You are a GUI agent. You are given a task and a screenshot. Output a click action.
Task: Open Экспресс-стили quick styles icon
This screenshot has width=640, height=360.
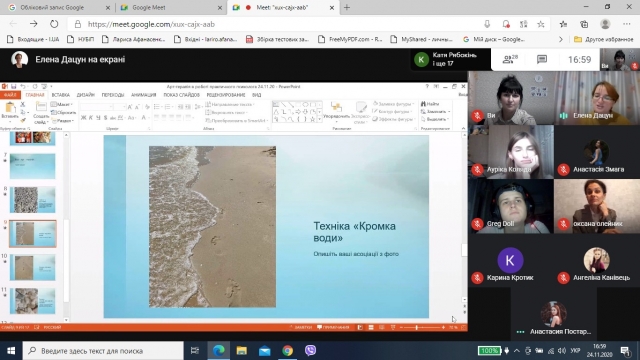[x=361, y=107]
